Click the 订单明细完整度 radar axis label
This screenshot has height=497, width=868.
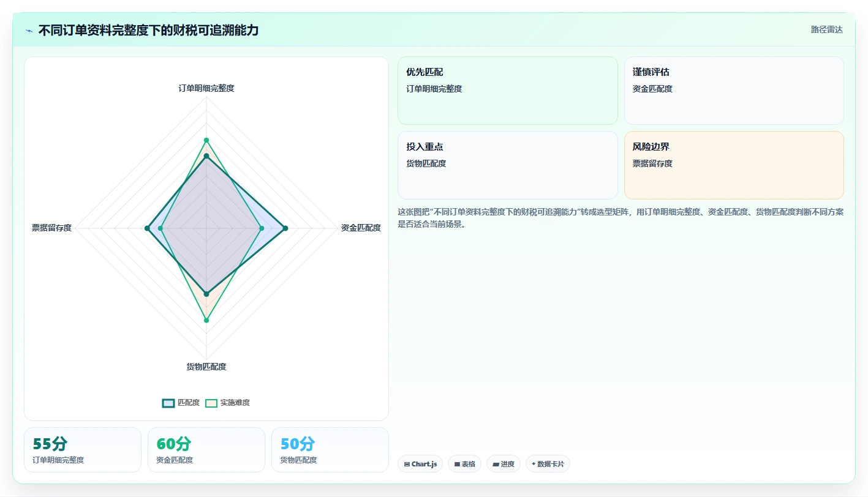206,88
